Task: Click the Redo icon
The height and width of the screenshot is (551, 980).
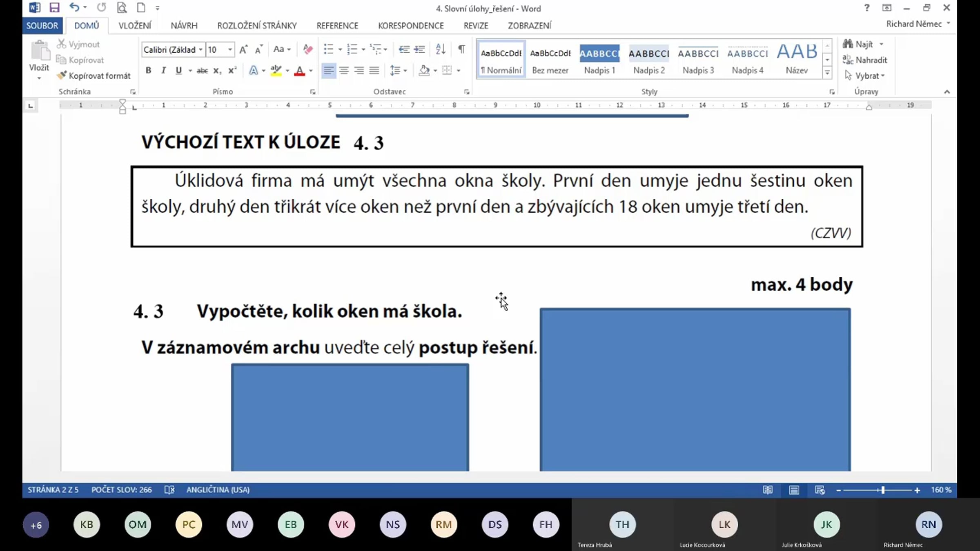Action: pos(101,7)
